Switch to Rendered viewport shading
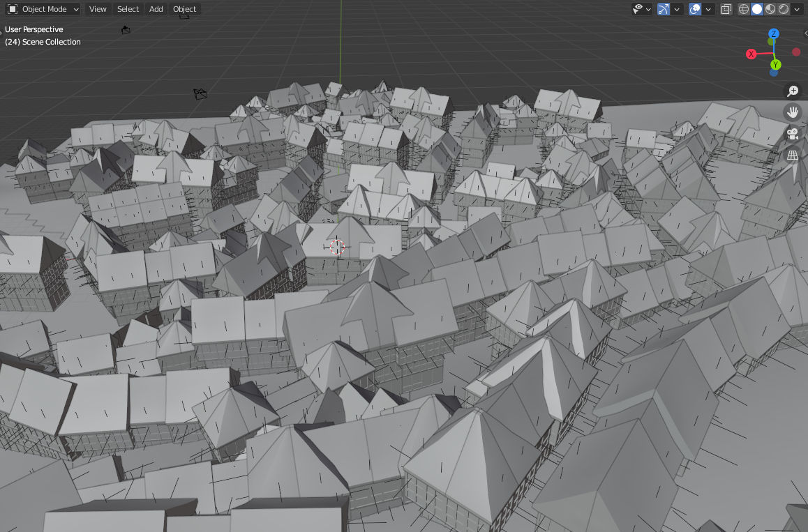 (784, 9)
